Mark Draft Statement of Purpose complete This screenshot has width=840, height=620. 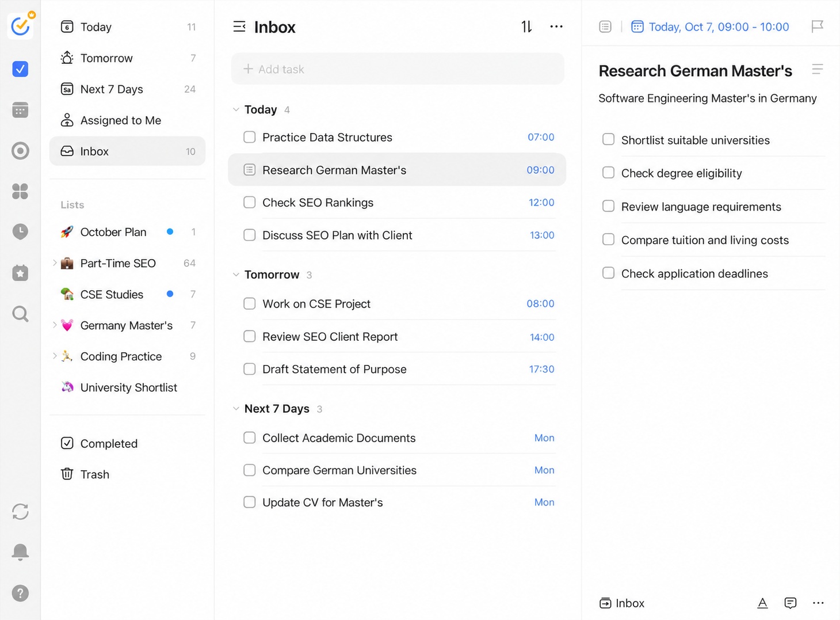click(250, 369)
